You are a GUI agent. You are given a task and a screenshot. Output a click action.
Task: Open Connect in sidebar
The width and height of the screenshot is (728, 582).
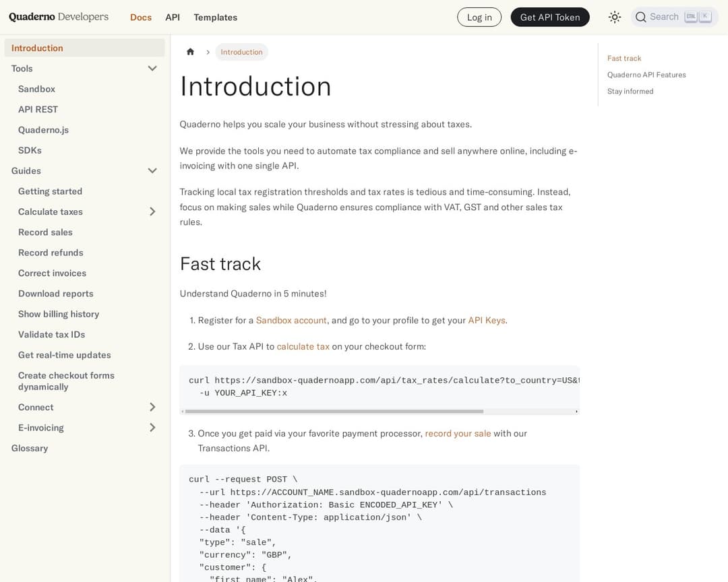point(36,407)
